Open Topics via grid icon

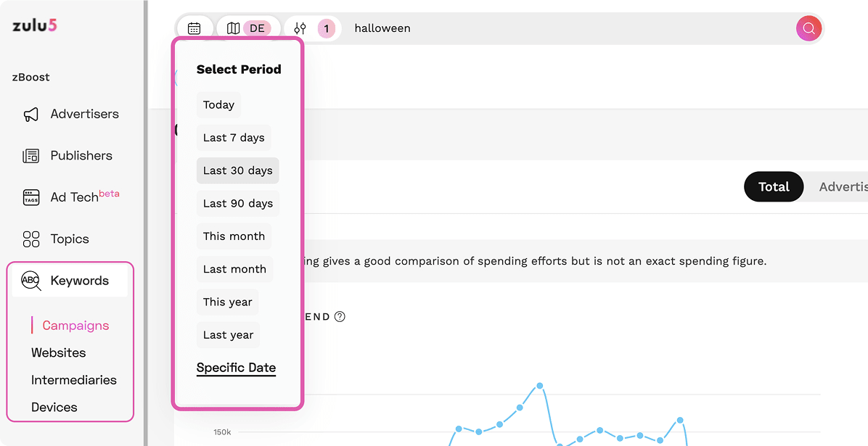pos(30,239)
